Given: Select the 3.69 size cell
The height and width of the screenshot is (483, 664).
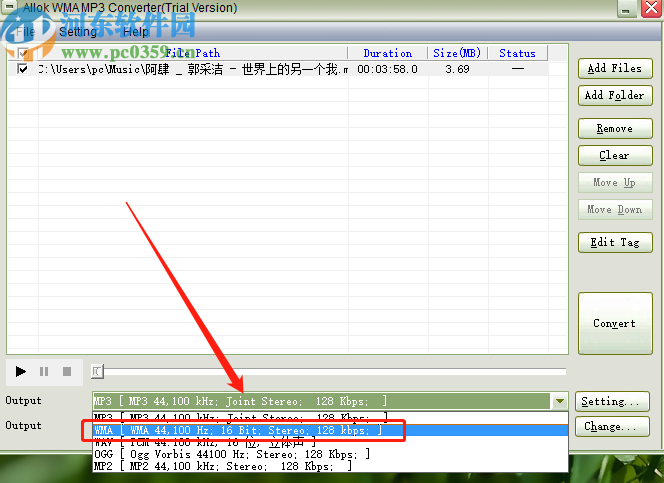Looking at the screenshot, I should [457, 69].
